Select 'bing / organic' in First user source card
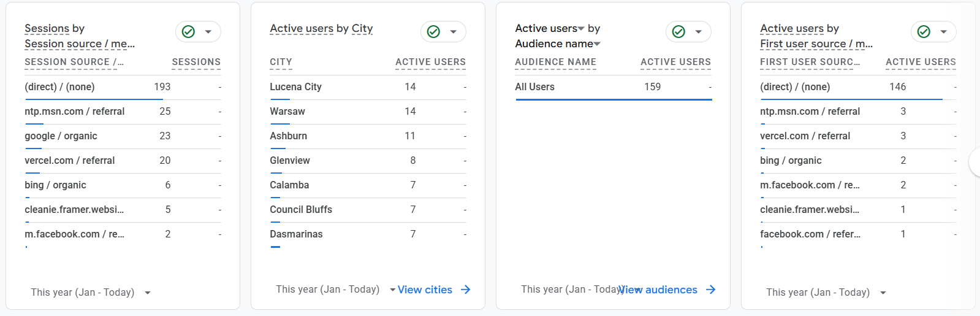The height and width of the screenshot is (316, 980). (858, 161)
